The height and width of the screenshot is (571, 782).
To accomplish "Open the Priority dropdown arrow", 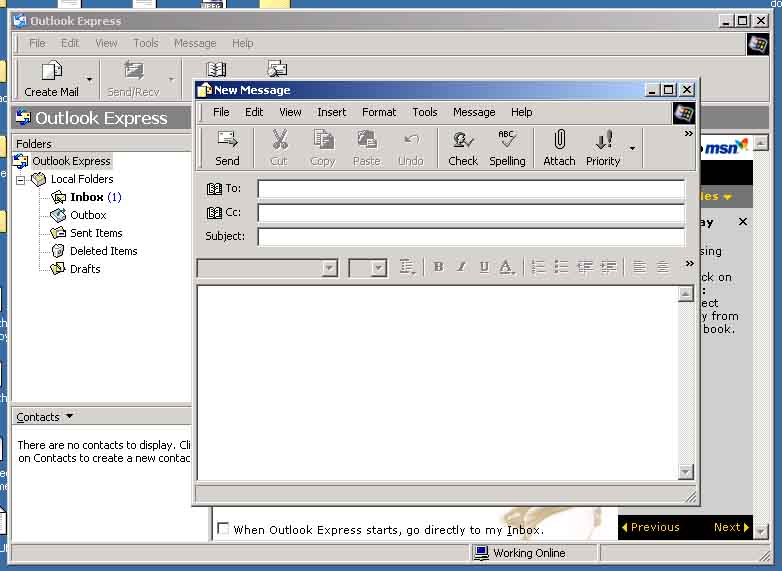I will coord(632,148).
